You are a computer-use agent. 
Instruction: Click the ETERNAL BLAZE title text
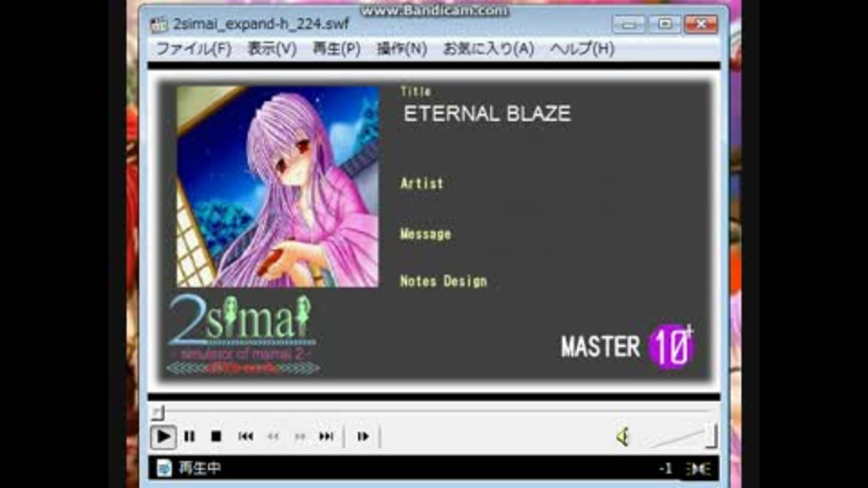tap(486, 114)
